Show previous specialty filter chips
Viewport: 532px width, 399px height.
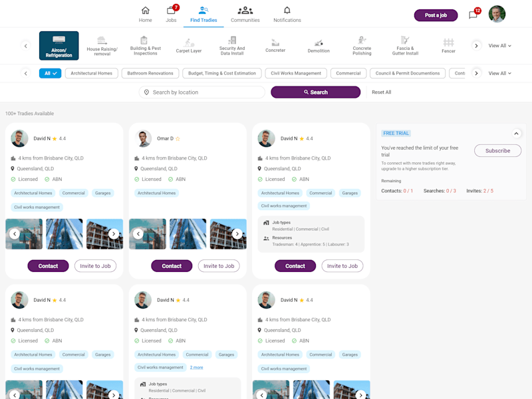[25, 73]
